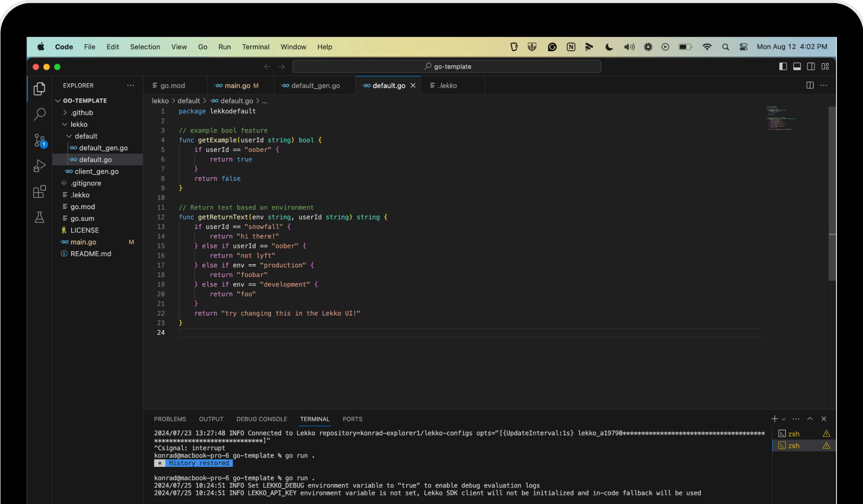This screenshot has width=863, height=504.
Task: Click the editor vertical scrollbar
Action: coord(832,193)
